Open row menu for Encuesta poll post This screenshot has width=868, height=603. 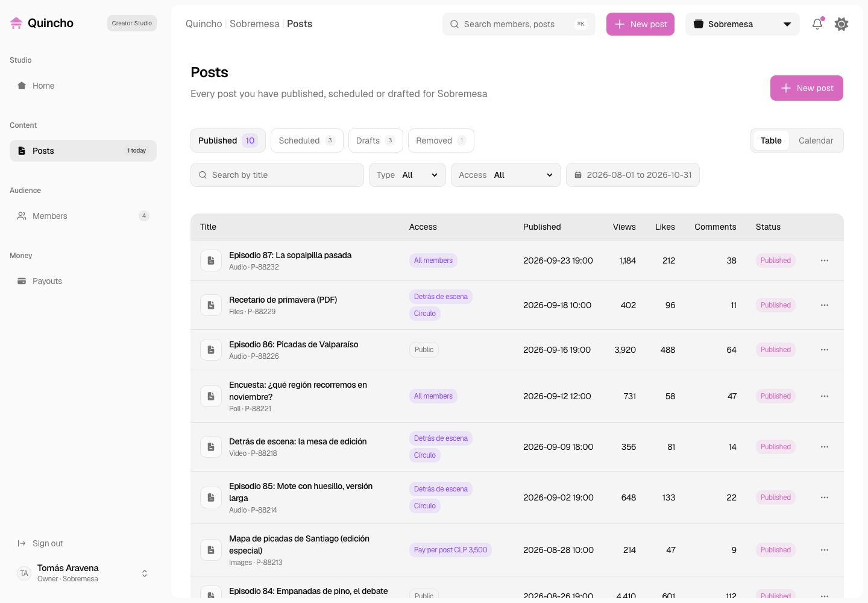(x=825, y=396)
